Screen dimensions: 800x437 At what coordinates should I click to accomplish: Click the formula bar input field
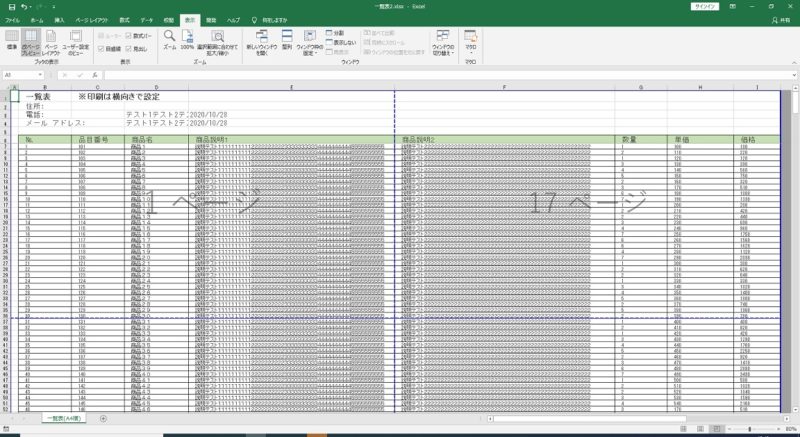(447, 75)
